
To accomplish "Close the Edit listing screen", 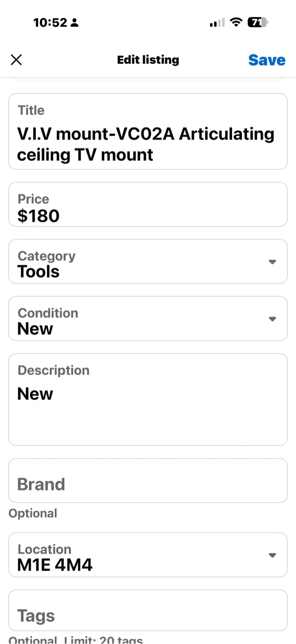I will (x=16, y=60).
